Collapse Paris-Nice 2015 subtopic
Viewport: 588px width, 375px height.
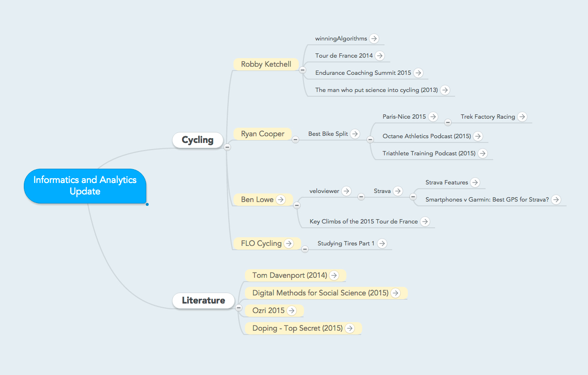(448, 122)
